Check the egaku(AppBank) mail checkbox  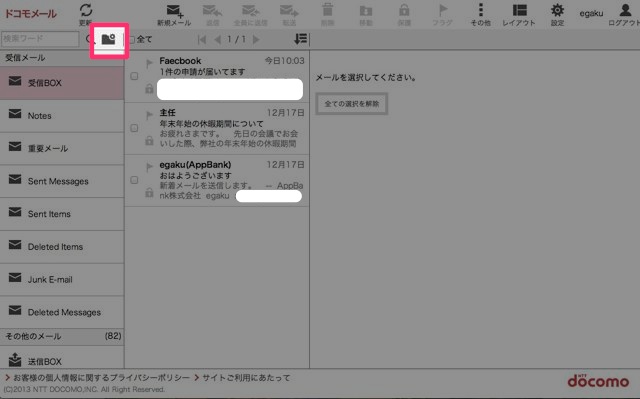click(x=134, y=180)
